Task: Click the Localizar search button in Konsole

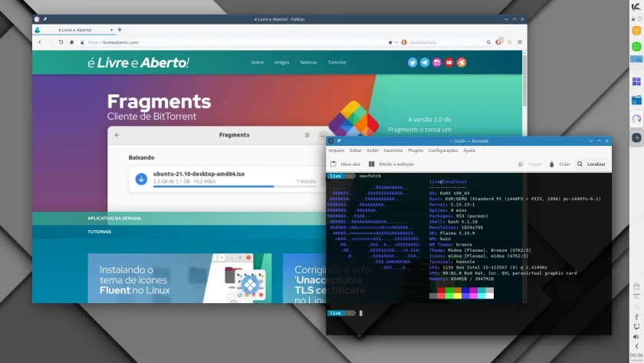Action: (x=591, y=164)
